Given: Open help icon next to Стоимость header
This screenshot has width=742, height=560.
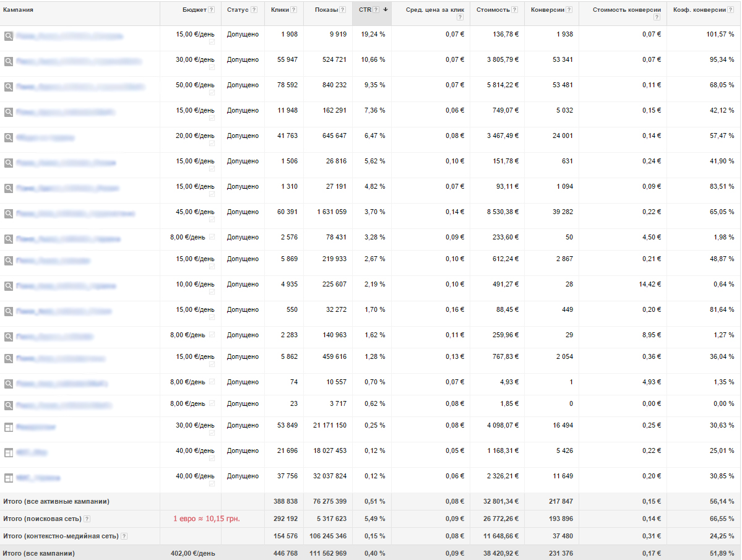Looking at the screenshot, I should (x=515, y=10).
